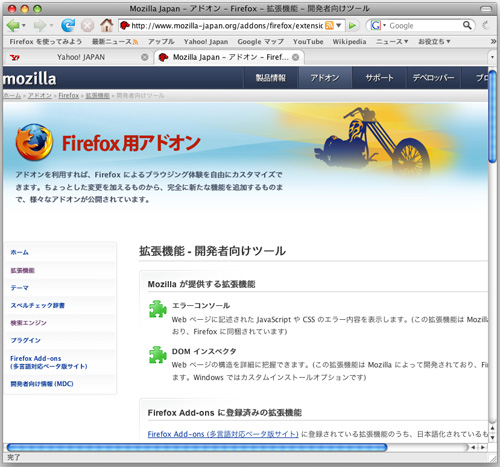Open the list all tabs dropdown
This screenshot has width=500, height=467.
click(492, 57)
